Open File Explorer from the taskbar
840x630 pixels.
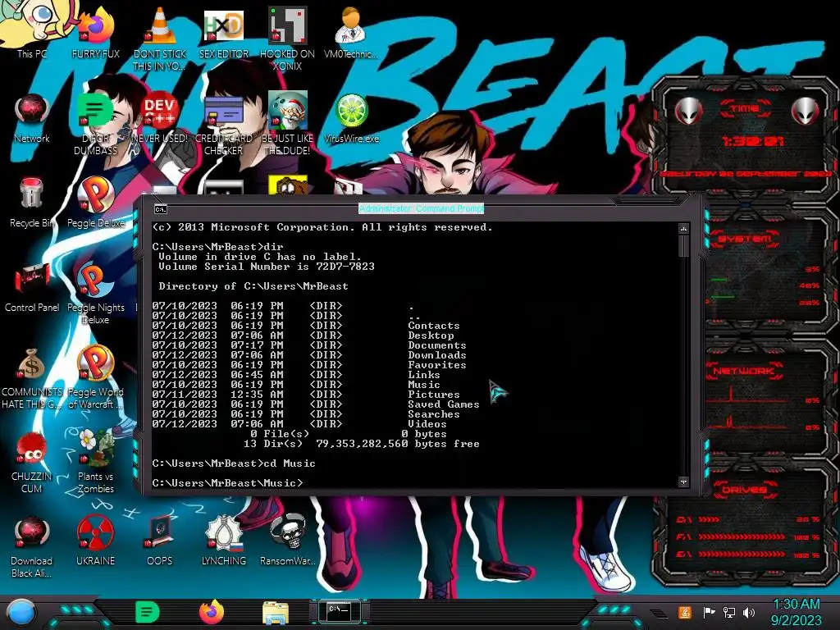[276, 613]
